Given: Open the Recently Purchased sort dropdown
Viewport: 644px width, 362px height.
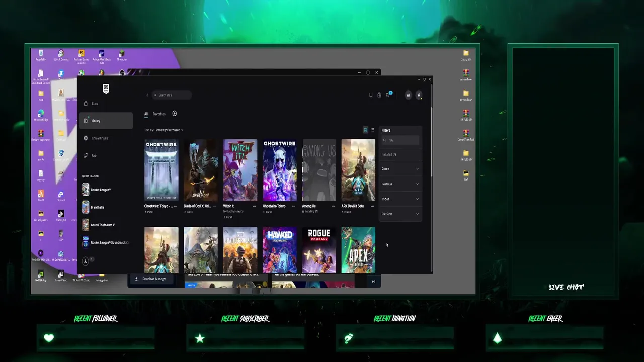Looking at the screenshot, I should click(170, 130).
